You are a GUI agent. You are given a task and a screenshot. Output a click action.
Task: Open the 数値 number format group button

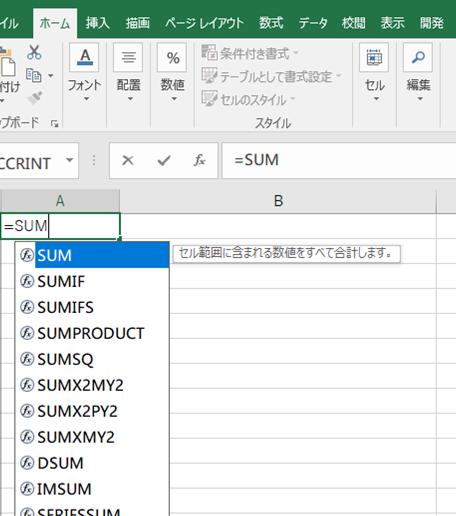[172, 73]
